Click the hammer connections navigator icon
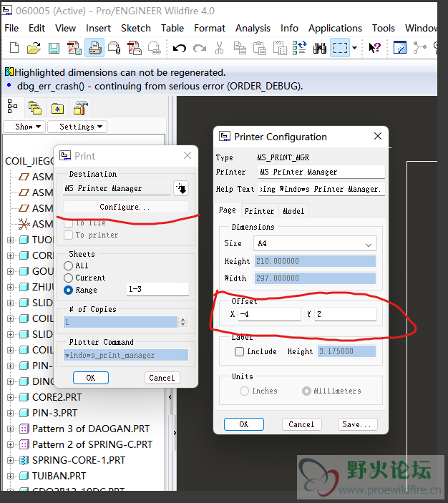Image resolution: width=448 pixels, height=503 pixels. click(81, 108)
